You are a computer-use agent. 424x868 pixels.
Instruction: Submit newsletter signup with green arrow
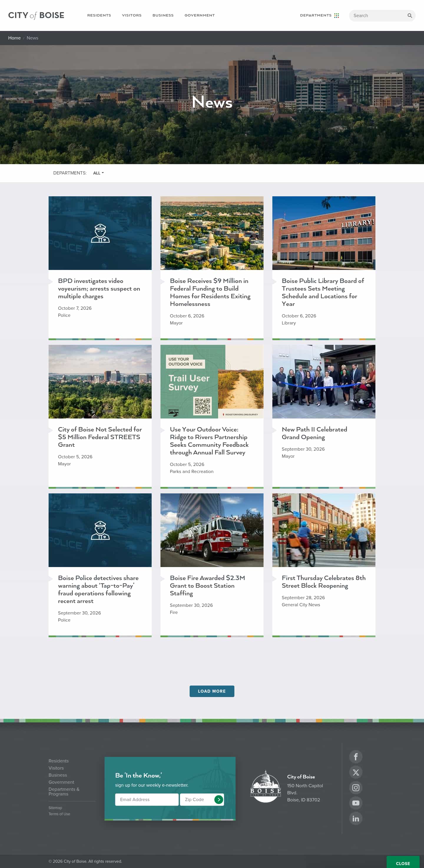(218, 799)
